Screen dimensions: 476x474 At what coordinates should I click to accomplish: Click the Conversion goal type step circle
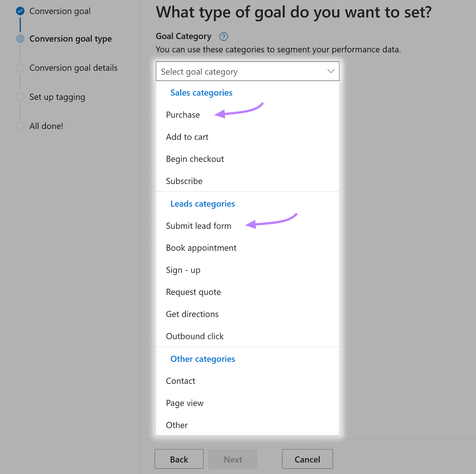click(x=20, y=39)
